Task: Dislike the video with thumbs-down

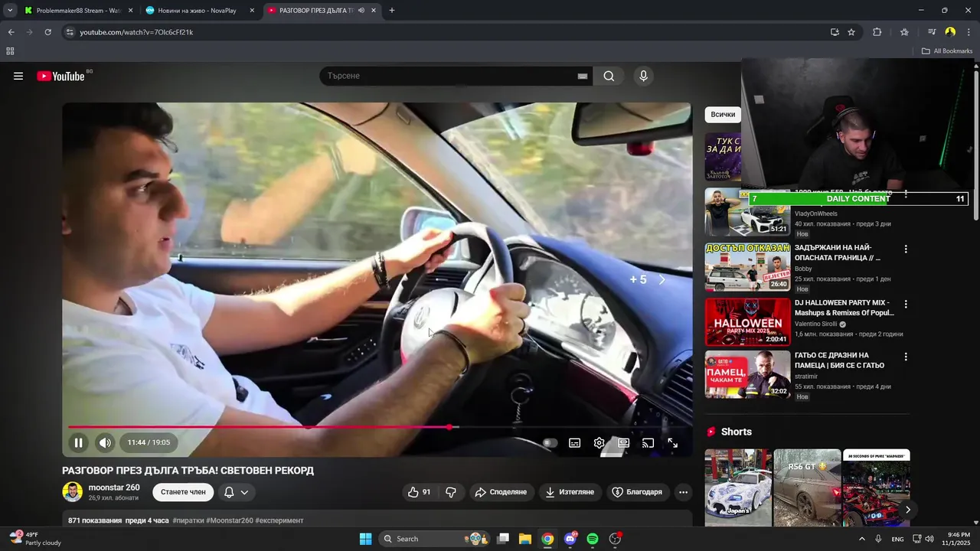Action: (x=451, y=492)
